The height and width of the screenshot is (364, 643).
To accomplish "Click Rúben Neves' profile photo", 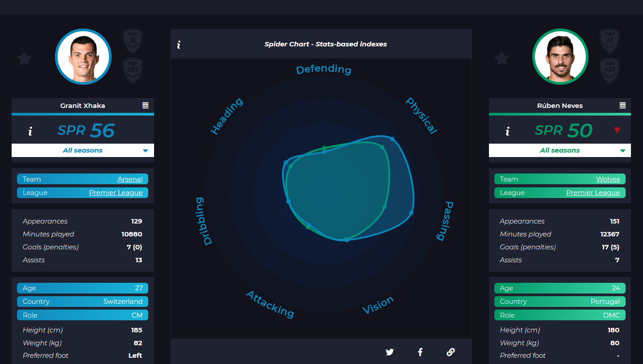I will tap(560, 57).
